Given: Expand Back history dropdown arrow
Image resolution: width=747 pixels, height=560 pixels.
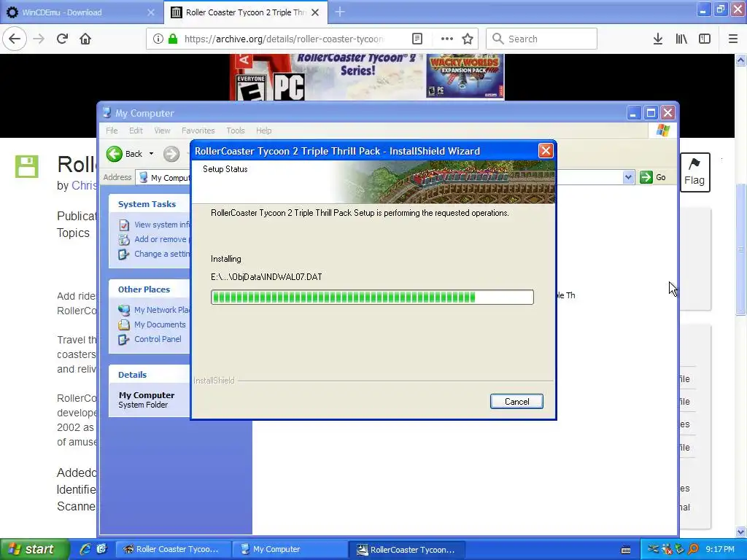Looking at the screenshot, I should (152, 154).
